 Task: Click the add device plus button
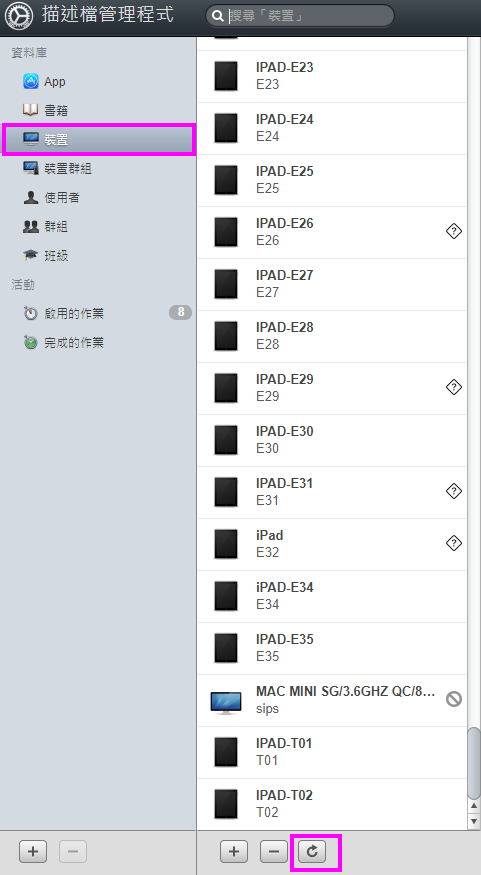234,852
